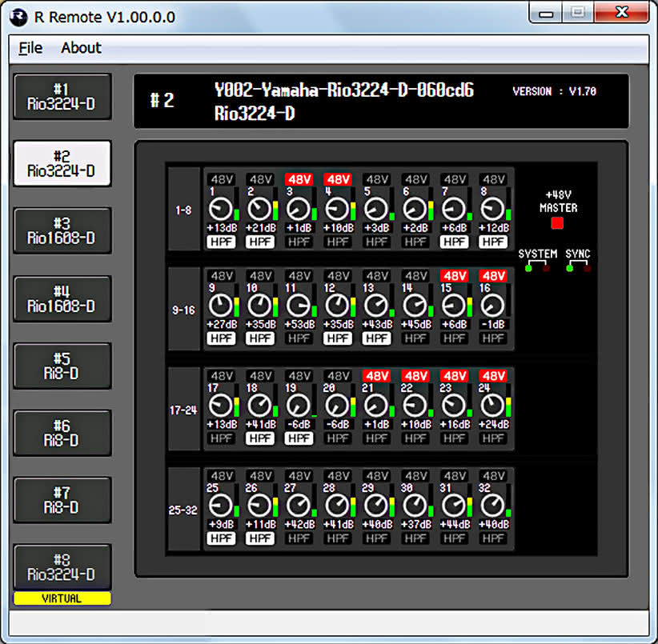Disable 48V on channel 21

(x=377, y=376)
